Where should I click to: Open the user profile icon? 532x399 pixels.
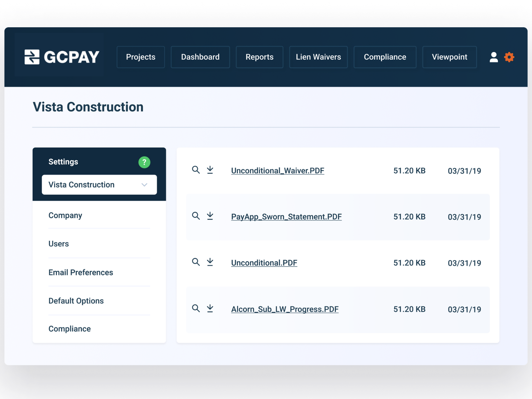pyautogui.click(x=494, y=57)
